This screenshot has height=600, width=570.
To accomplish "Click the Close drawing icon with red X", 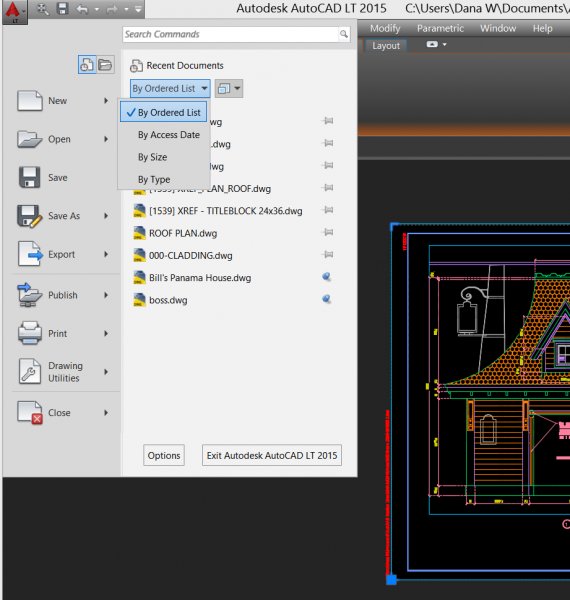I will point(29,412).
